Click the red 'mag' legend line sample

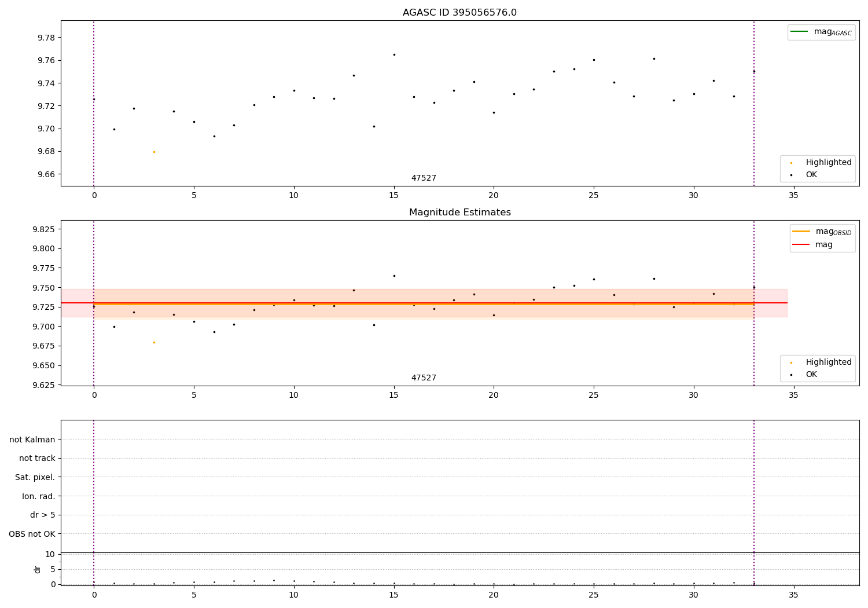click(801, 244)
